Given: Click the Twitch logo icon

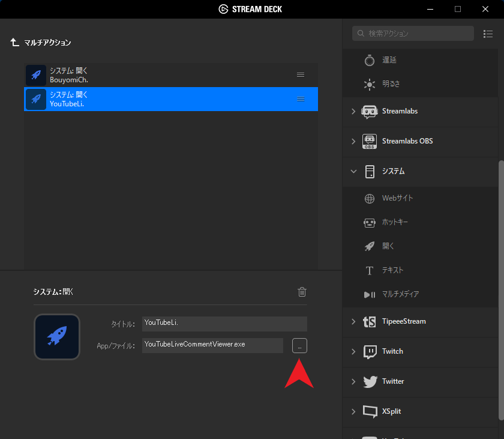Looking at the screenshot, I should pyautogui.click(x=370, y=352).
